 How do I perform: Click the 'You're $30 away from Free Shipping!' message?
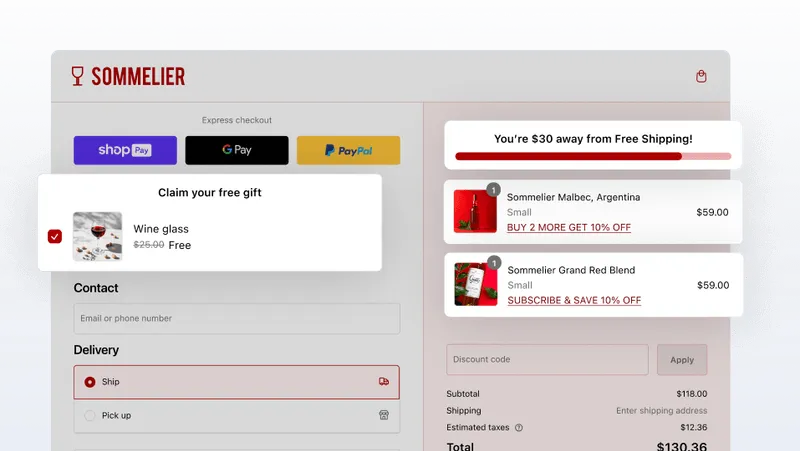tap(593, 139)
